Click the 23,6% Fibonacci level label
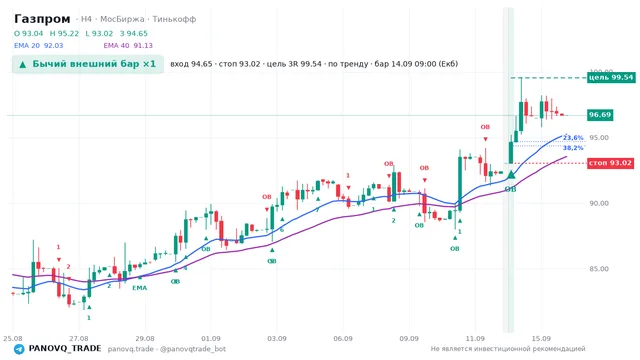Screen dimensions: 640x360 click(573, 138)
